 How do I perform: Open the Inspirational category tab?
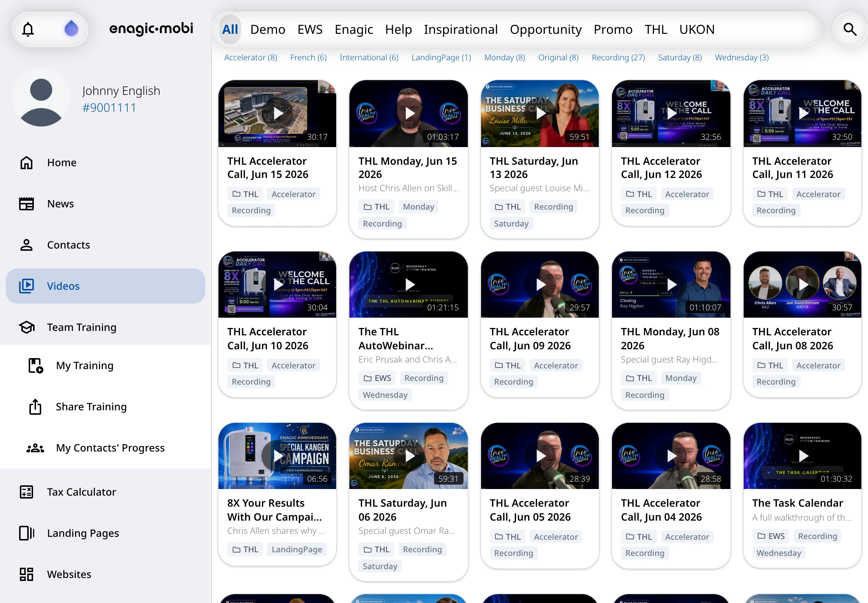click(460, 29)
